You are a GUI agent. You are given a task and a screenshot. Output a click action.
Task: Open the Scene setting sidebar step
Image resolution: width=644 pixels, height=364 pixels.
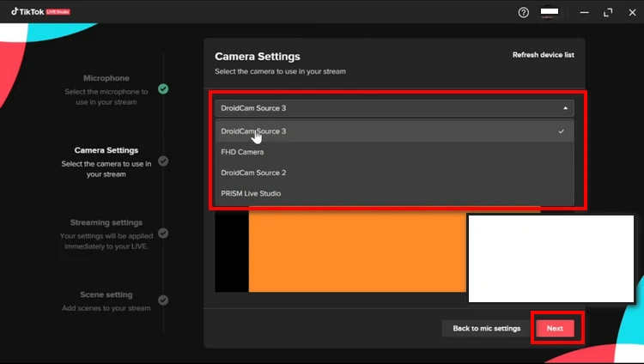coord(106,294)
